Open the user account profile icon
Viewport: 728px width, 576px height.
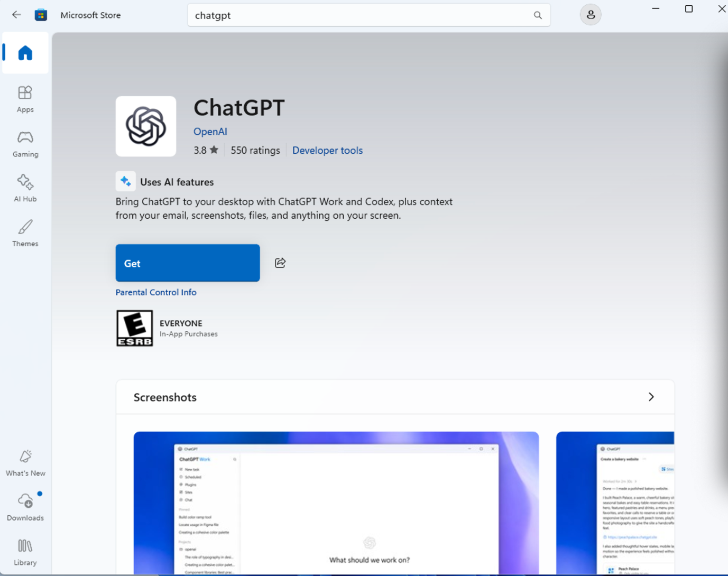[x=591, y=15]
